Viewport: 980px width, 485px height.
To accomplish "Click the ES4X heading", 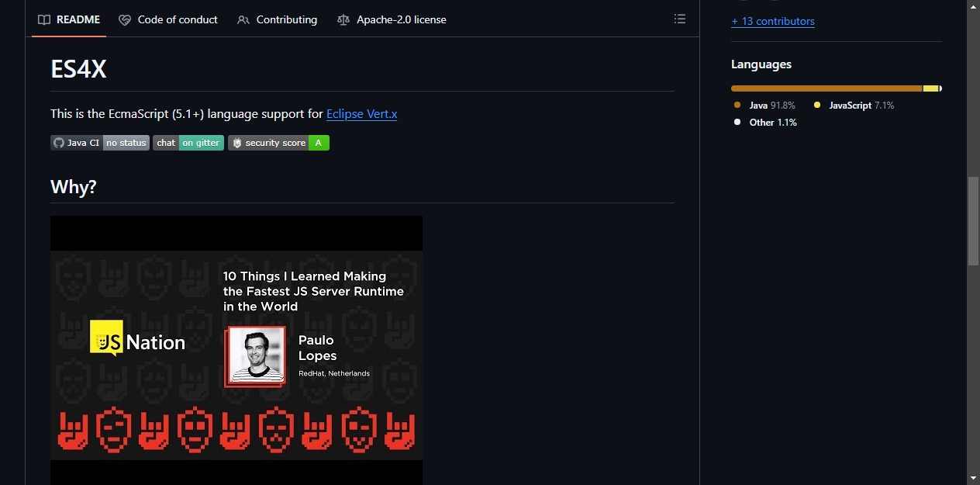I will tap(78, 69).
